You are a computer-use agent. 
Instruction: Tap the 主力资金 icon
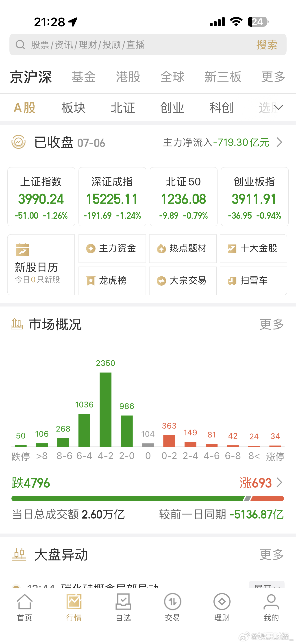91,249
